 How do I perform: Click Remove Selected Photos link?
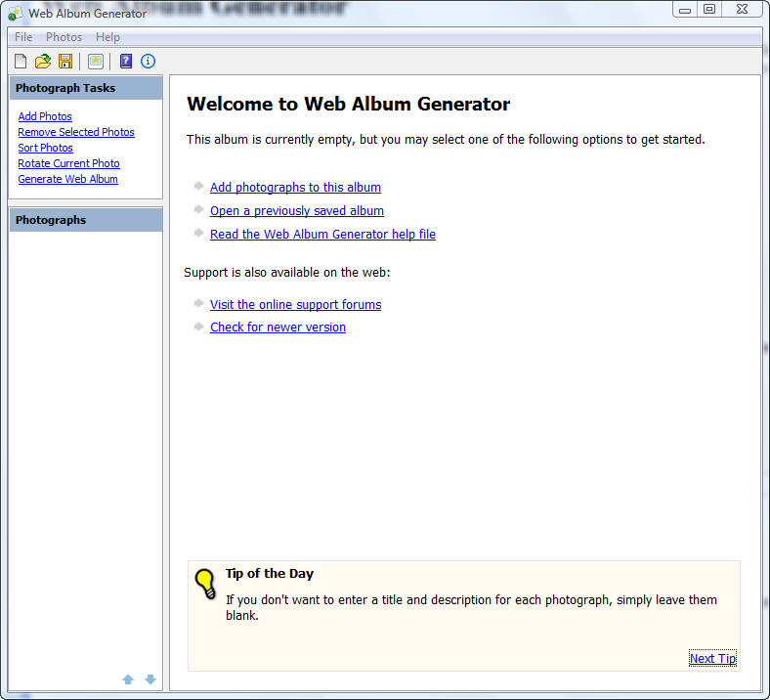click(76, 132)
